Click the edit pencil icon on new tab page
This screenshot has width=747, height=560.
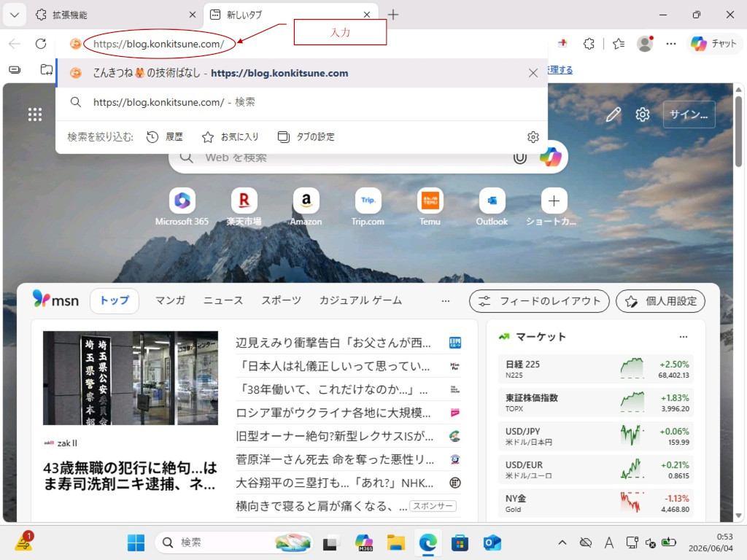pos(613,114)
